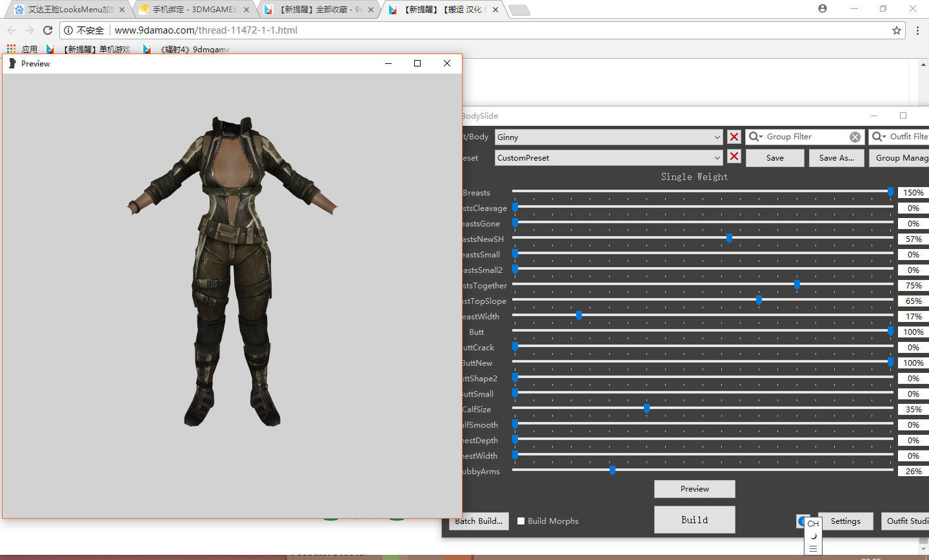This screenshot has width=929, height=560.
Task: View site security info icon
Action: 68,30
